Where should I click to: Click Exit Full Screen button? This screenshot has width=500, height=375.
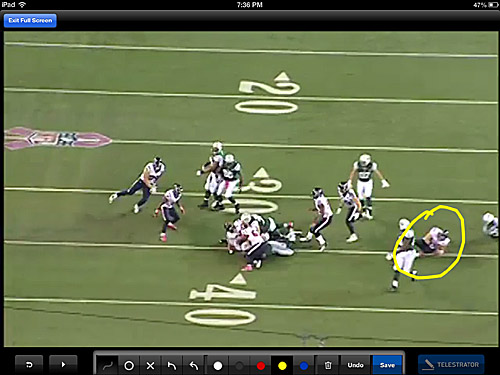30,20
